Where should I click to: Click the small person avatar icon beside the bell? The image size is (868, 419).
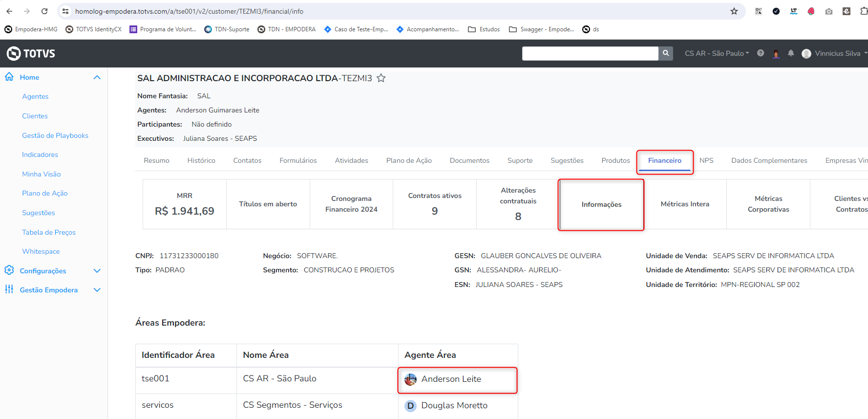(x=776, y=53)
